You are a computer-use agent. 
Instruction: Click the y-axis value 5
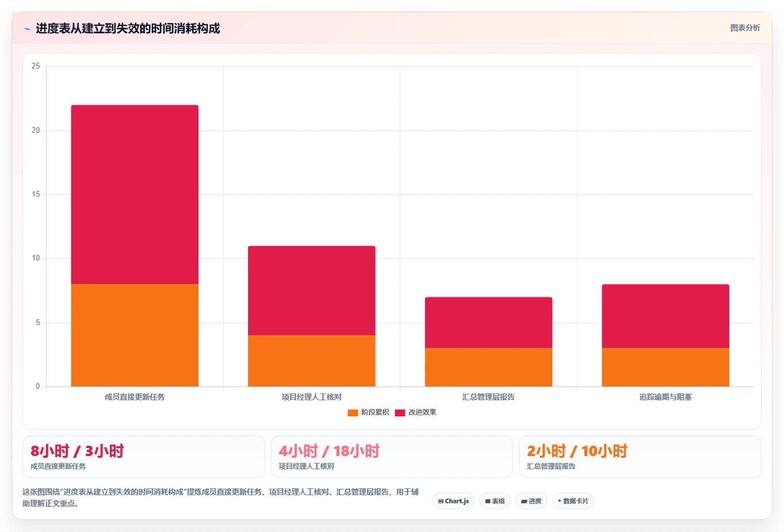pos(38,323)
